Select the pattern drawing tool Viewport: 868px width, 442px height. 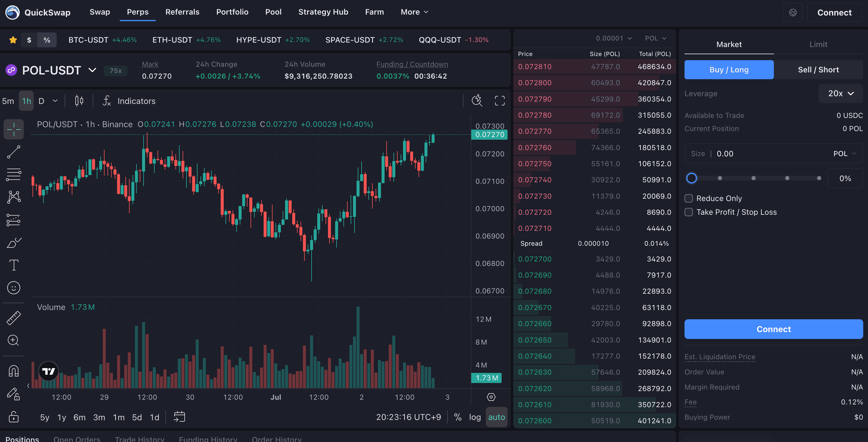click(14, 197)
